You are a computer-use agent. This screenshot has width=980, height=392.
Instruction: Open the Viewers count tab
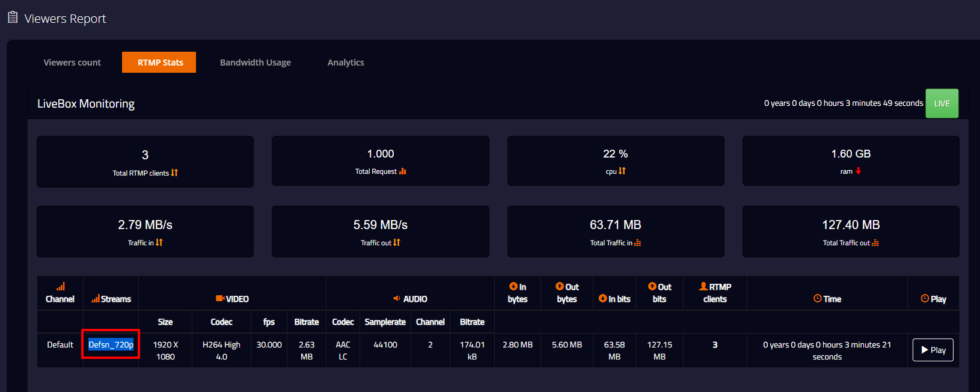point(72,63)
